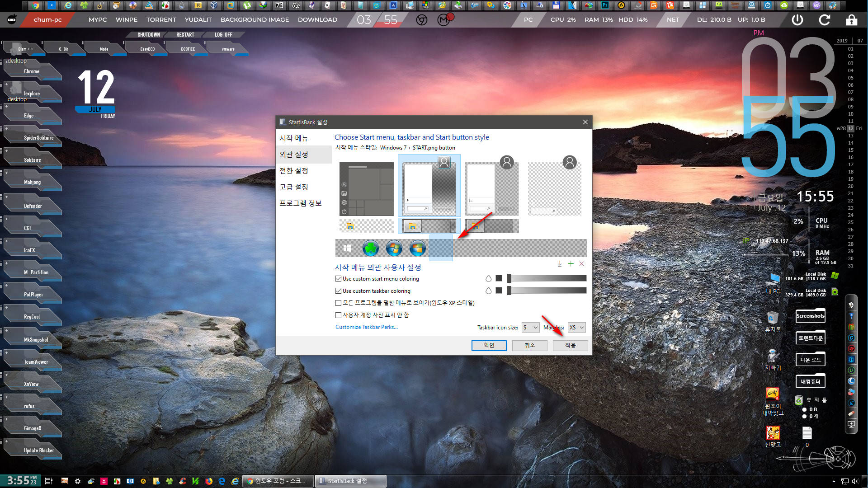Click the taskbar opacity droplet icon
Viewport: 868px width, 488px height.
point(488,291)
